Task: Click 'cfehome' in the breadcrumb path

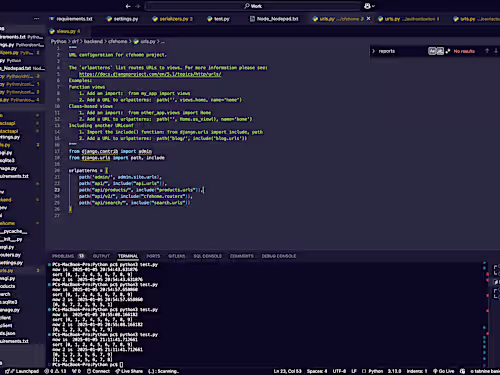Action: 118,42
